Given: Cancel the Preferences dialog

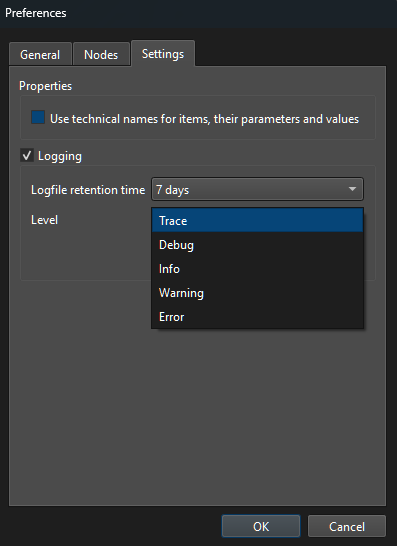Looking at the screenshot, I should [347, 526].
